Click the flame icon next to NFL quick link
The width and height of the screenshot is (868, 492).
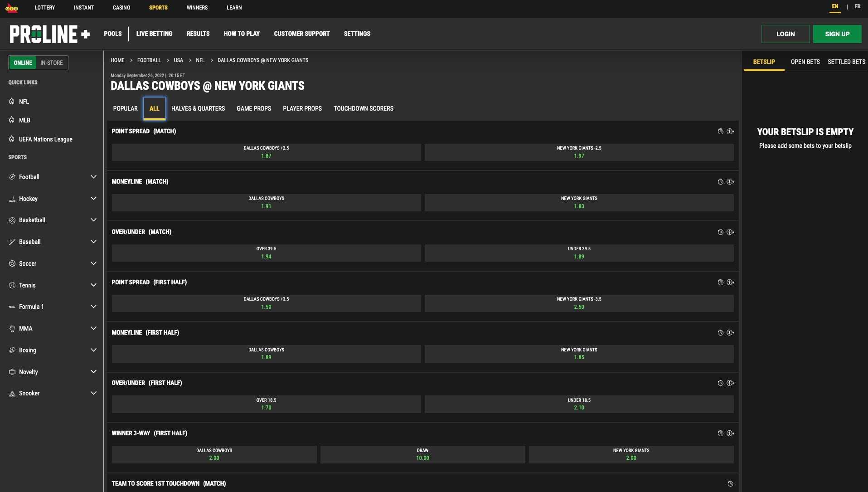(12, 101)
